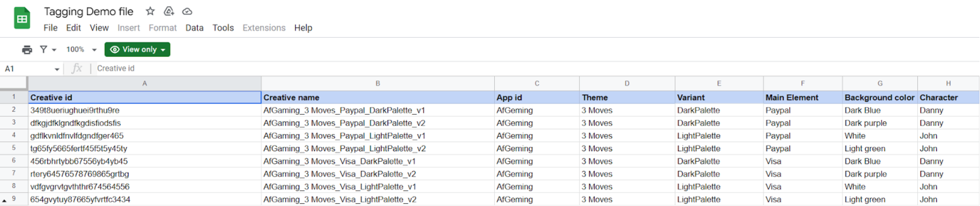Select cell tg65fy5665fertf45f5t5y45ty
The image size is (980, 206).
[x=144, y=149]
